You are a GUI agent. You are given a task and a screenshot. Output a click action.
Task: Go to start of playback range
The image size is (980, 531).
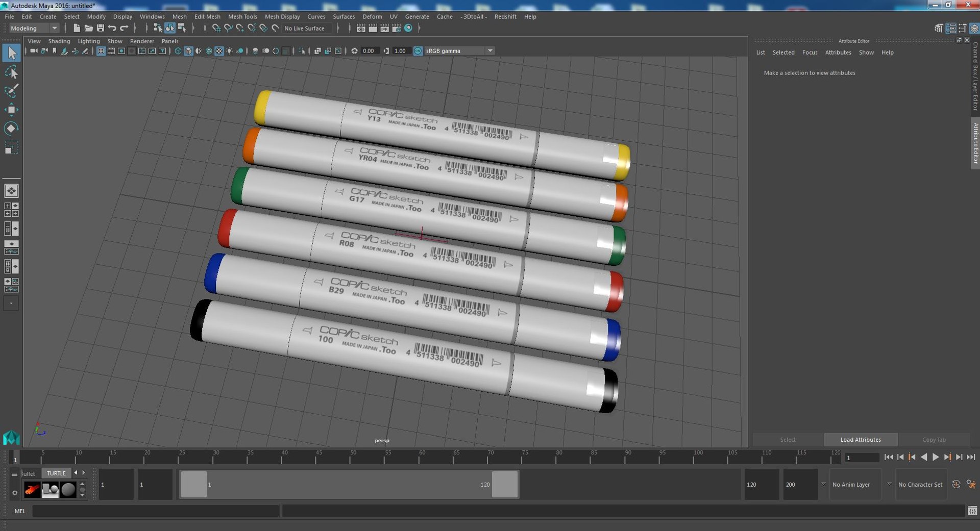(x=889, y=458)
